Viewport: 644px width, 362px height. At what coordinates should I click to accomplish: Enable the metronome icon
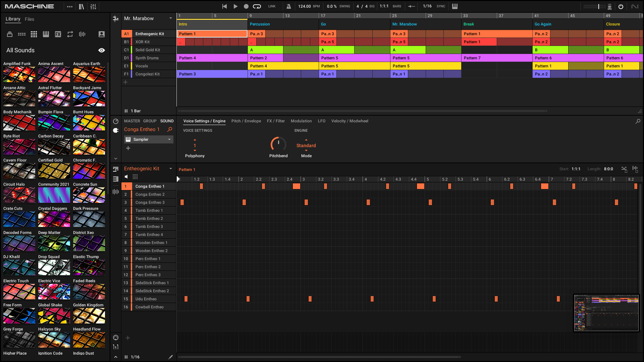coord(288,6)
